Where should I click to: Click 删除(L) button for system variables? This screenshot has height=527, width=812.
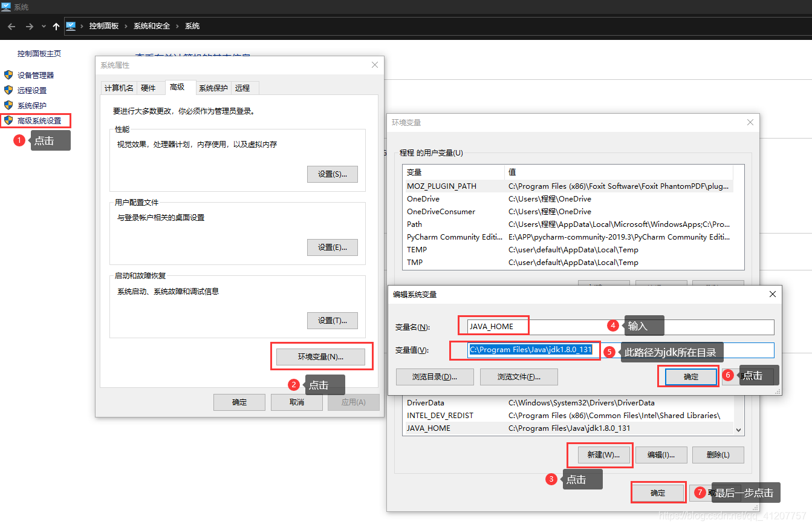(718, 455)
